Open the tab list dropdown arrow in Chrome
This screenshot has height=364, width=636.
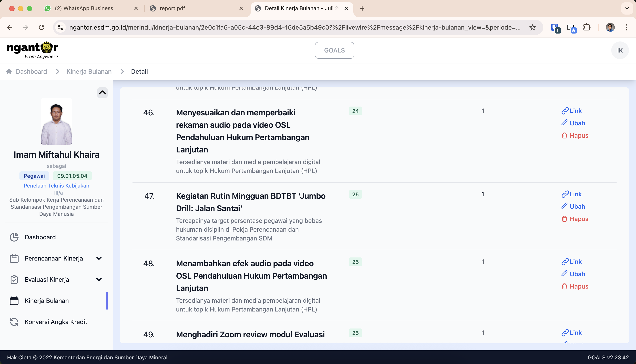click(627, 8)
